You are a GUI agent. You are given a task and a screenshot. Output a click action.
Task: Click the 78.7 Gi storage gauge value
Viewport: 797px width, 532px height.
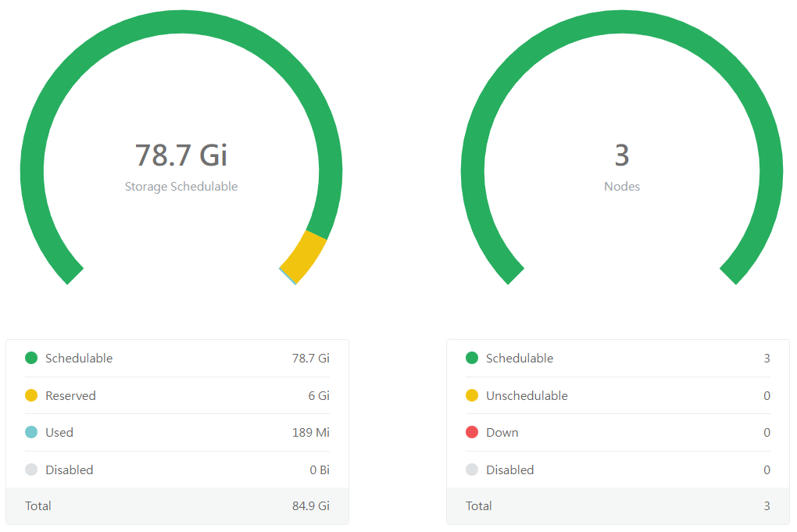[x=181, y=155]
